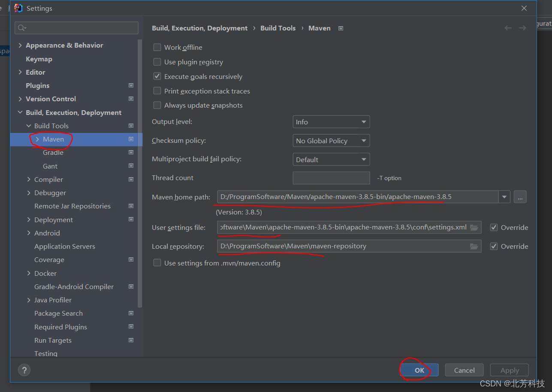Go back with the left arrow icon
The width and height of the screenshot is (552, 392).
pos(508,28)
